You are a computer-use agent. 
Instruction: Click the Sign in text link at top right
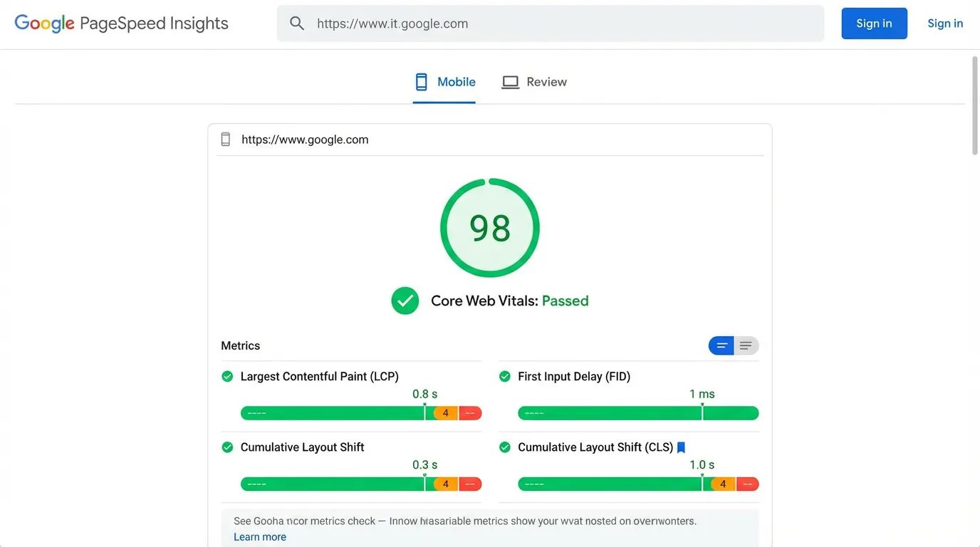click(944, 23)
